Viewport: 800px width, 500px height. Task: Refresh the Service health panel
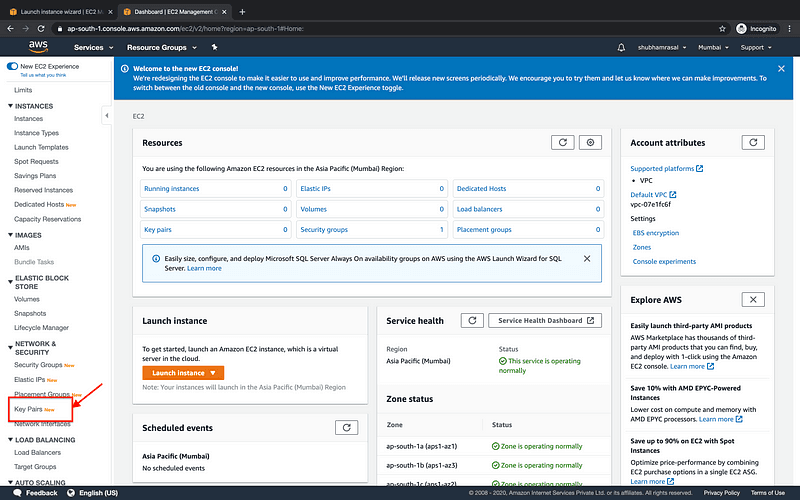pos(472,320)
